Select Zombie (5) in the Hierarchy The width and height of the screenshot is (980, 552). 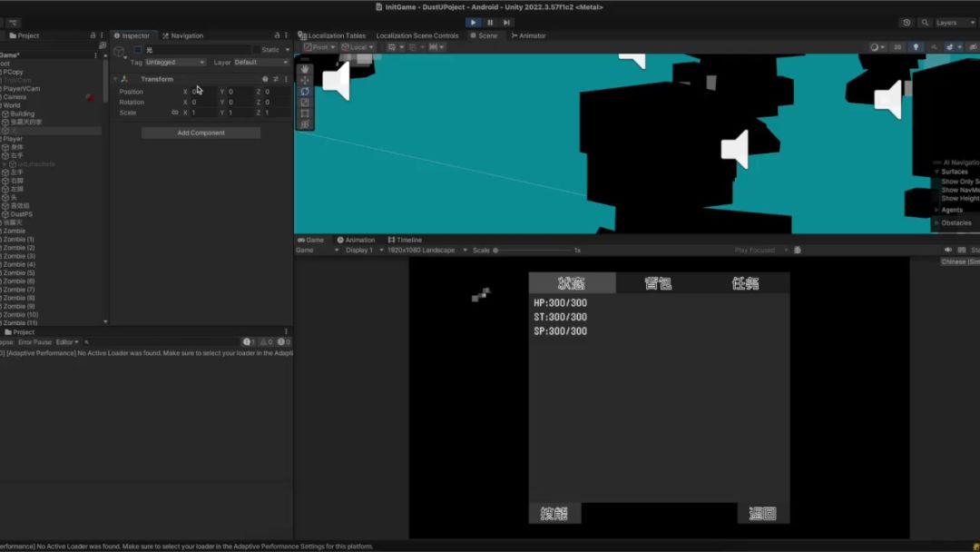pos(18,272)
